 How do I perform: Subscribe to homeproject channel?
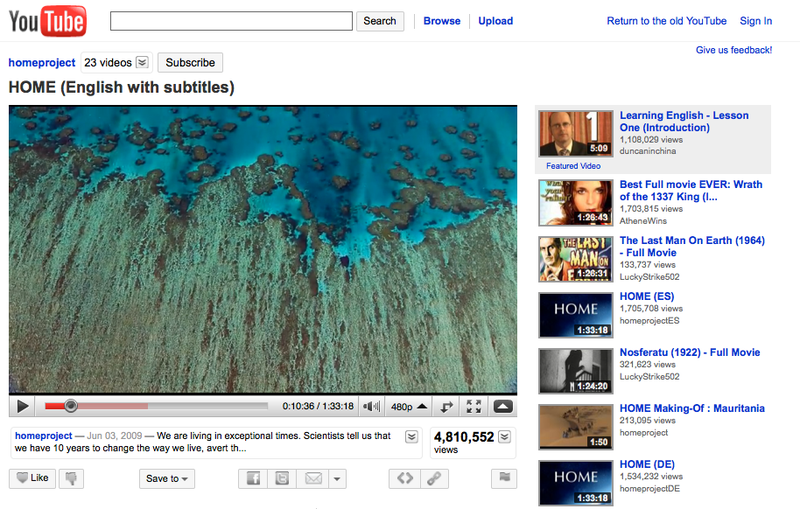click(190, 62)
